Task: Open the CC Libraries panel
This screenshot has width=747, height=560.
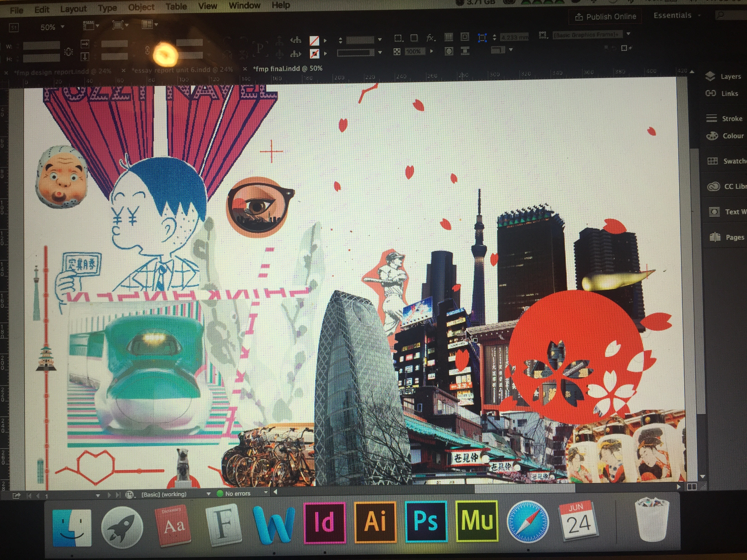Action: (x=727, y=186)
